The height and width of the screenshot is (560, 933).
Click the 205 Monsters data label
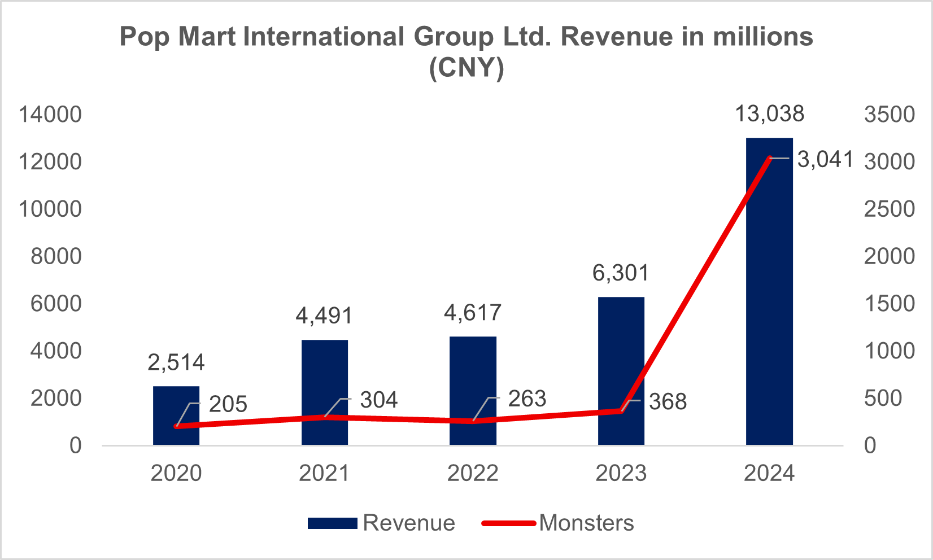[228, 404]
